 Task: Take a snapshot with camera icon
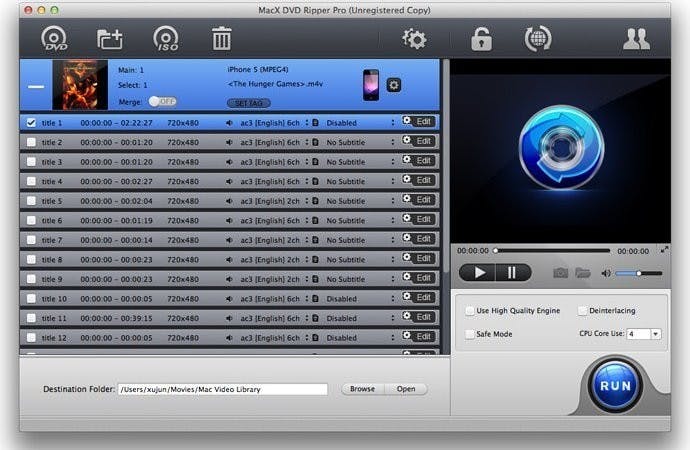560,272
